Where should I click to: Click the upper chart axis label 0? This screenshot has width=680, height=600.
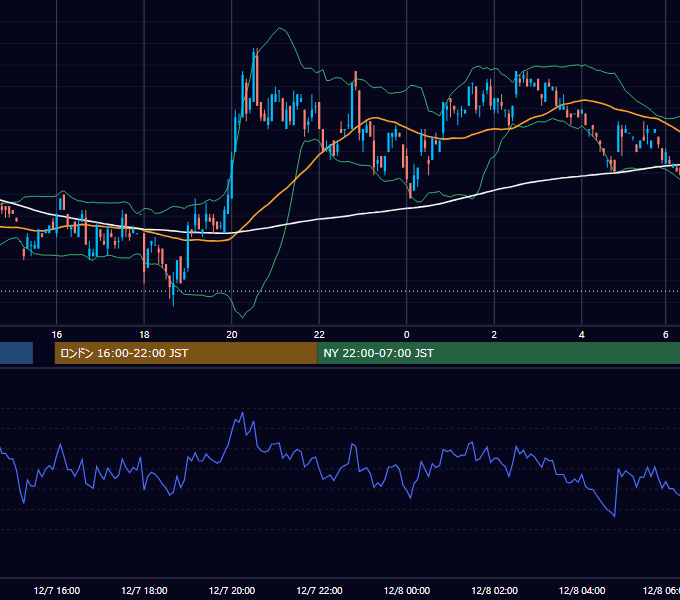(407, 335)
